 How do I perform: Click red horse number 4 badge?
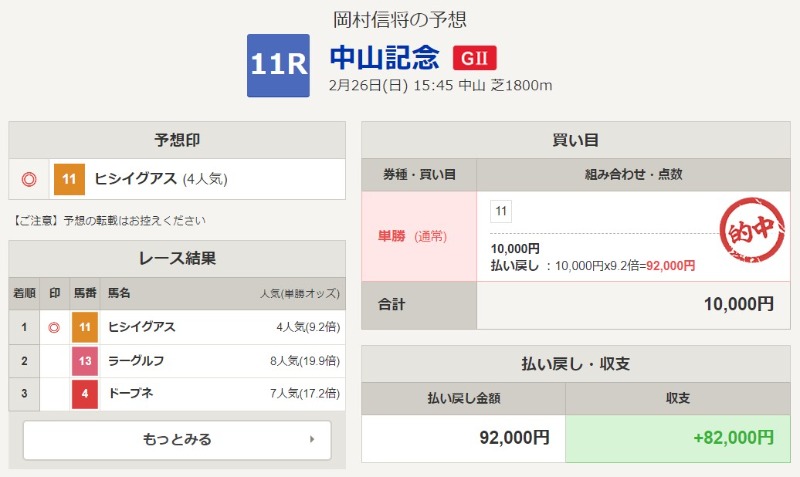click(85, 394)
